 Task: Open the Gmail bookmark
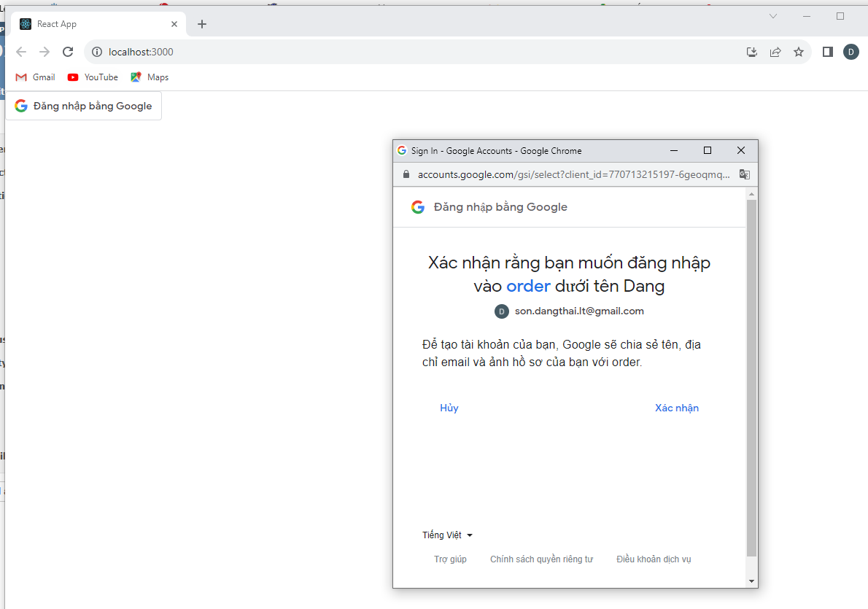(x=36, y=77)
